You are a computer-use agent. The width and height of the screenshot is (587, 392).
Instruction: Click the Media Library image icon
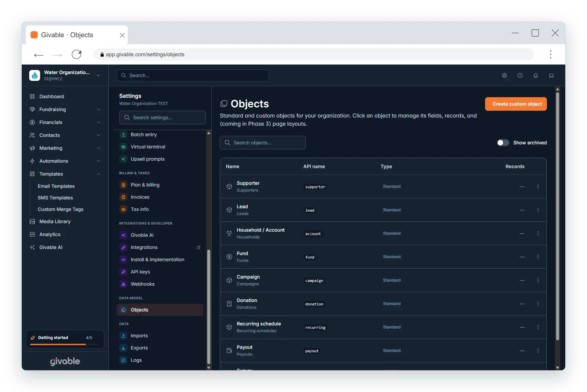[x=32, y=221]
